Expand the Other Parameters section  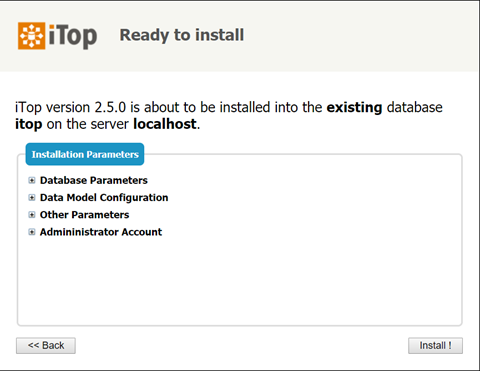[x=32, y=215]
